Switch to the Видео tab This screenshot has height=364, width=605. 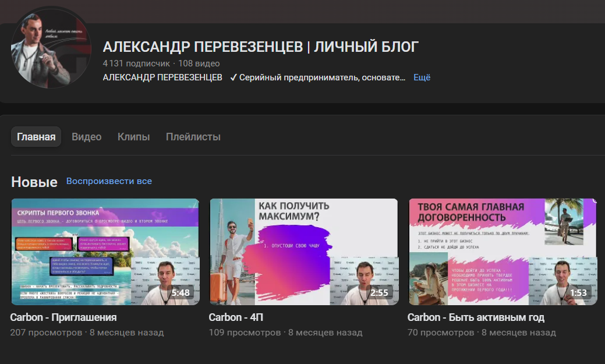click(86, 136)
